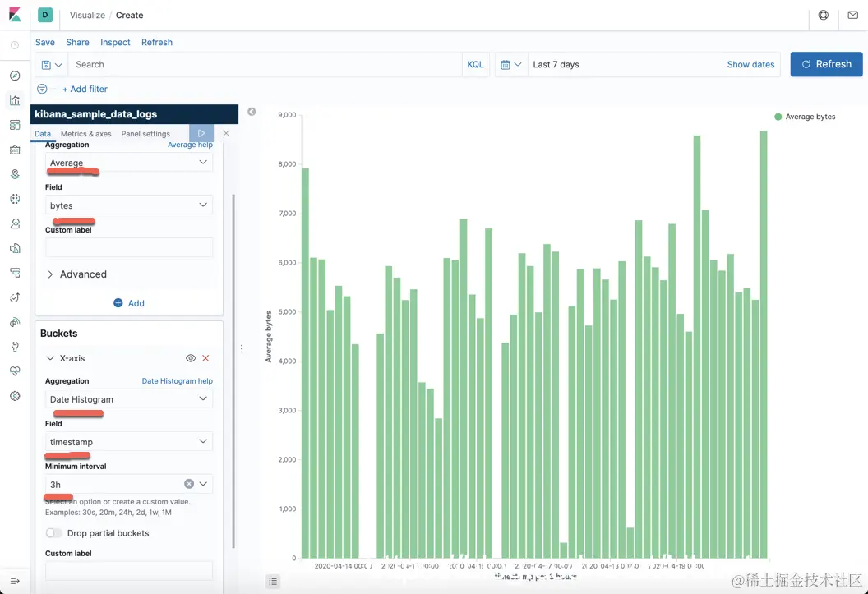This screenshot has width=868, height=594.
Task: Discard changes with the X icon
Action: pyautogui.click(x=226, y=133)
